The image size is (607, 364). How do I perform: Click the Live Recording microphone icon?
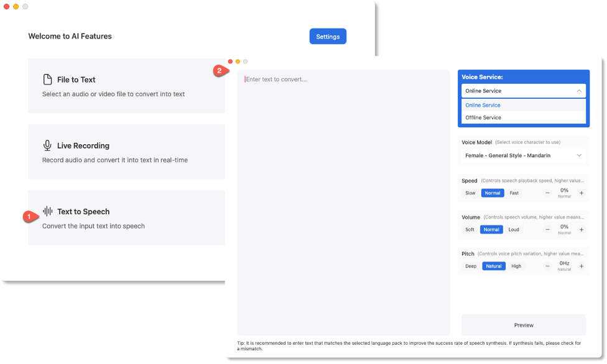coord(47,145)
